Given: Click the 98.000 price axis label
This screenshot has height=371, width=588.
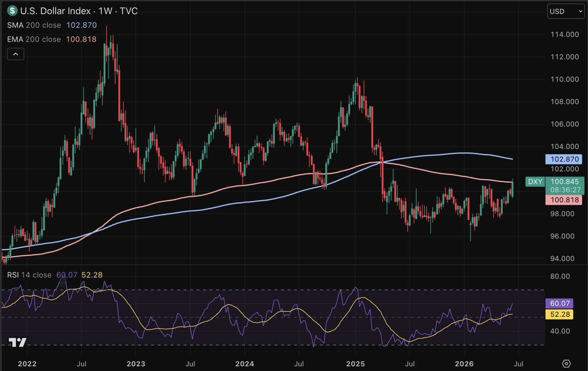Looking at the screenshot, I should (x=562, y=214).
